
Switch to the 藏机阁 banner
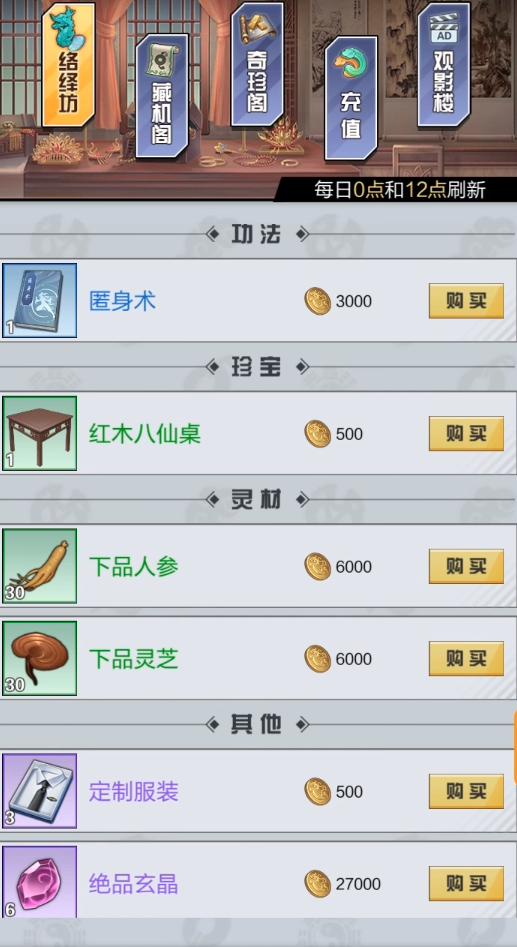[x=162, y=96]
